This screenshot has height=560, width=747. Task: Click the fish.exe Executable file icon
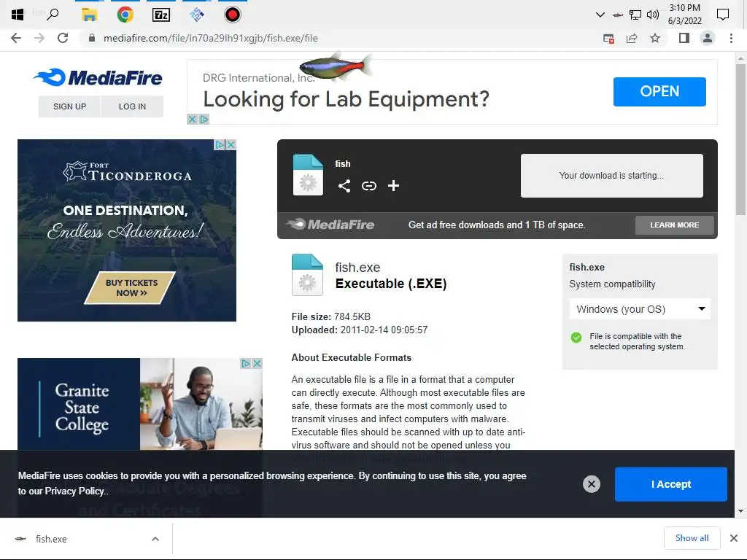point(307,275)
